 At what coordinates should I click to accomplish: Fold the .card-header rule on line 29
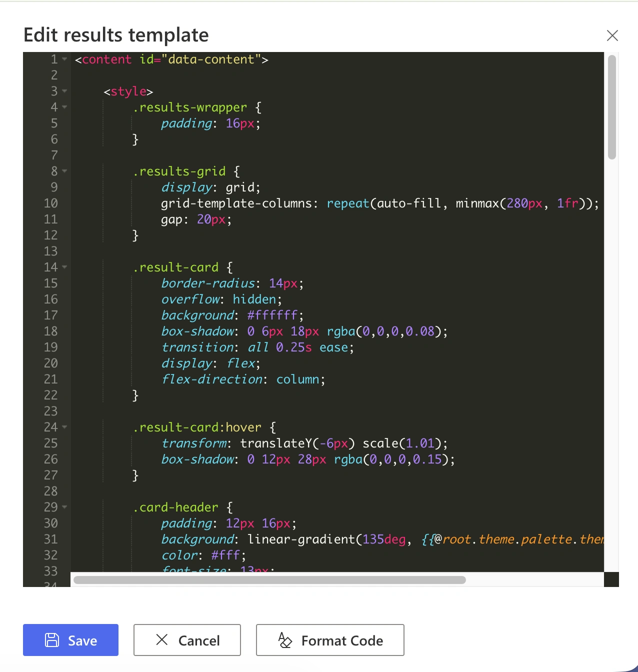point(64,507)
